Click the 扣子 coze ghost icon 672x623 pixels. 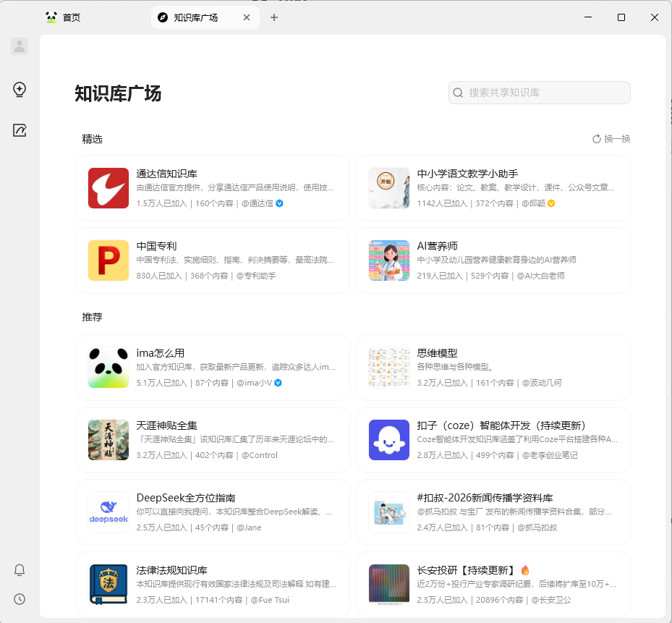pyautogui.click(x=389, y=440)
